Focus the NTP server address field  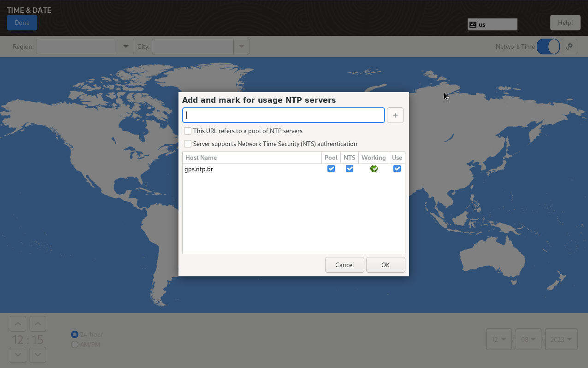pos(283,115)
